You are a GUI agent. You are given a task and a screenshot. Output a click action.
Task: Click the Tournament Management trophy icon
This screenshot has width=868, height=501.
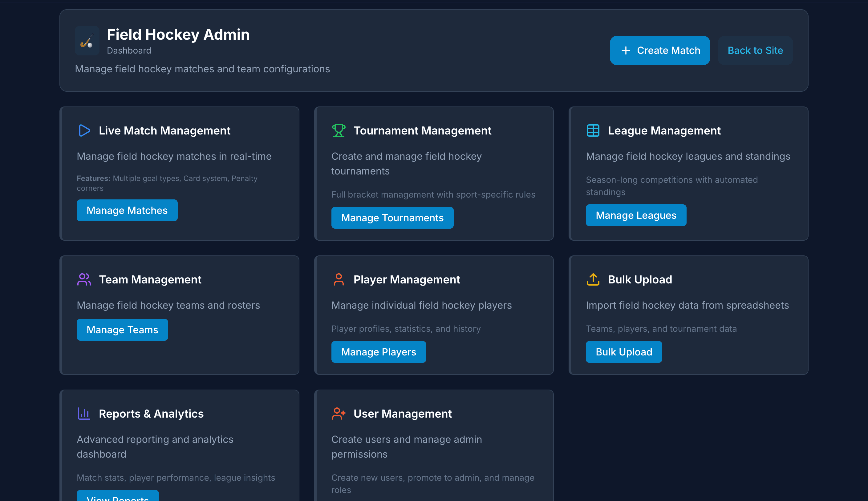pyautogui.click(x=339, y=131)
